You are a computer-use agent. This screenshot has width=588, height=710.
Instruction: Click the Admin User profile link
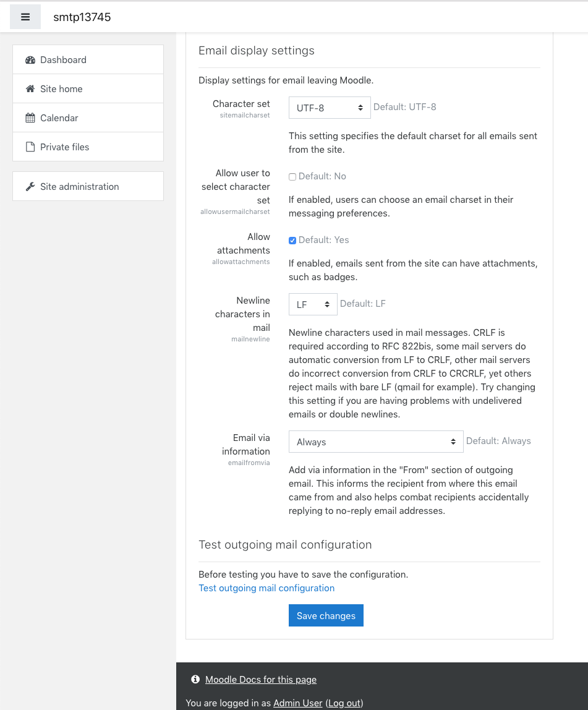[298, 703]
